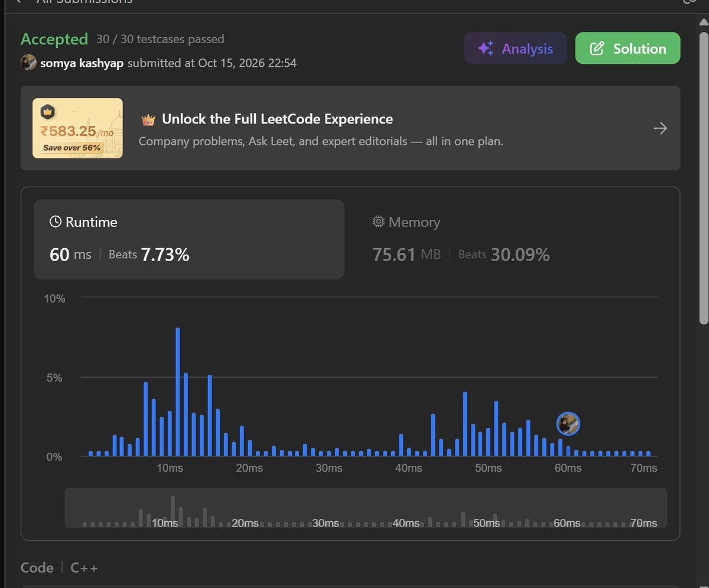Click the green Accepted status text
The image size is (709, 588).
pos(54,40)
